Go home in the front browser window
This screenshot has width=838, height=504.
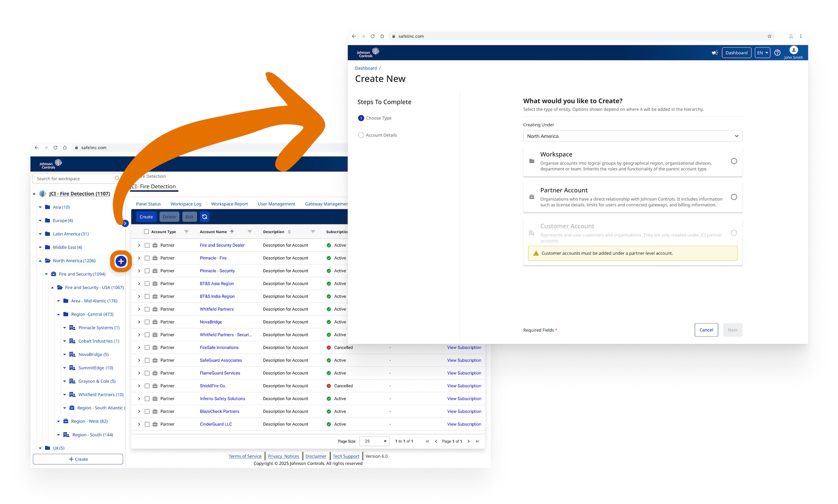pyautogui.click(x=382, y=36)
